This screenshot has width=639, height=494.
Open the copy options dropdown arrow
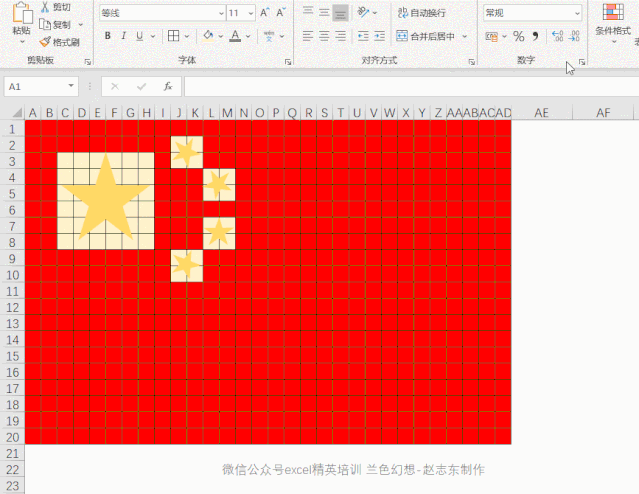[x=80, y=25]
